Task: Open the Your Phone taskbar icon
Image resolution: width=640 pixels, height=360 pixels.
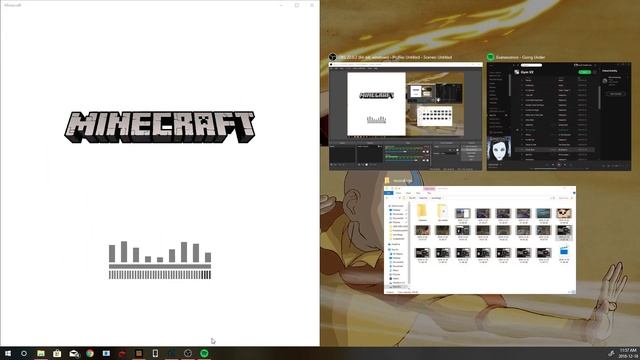Action: click(155, 353)
